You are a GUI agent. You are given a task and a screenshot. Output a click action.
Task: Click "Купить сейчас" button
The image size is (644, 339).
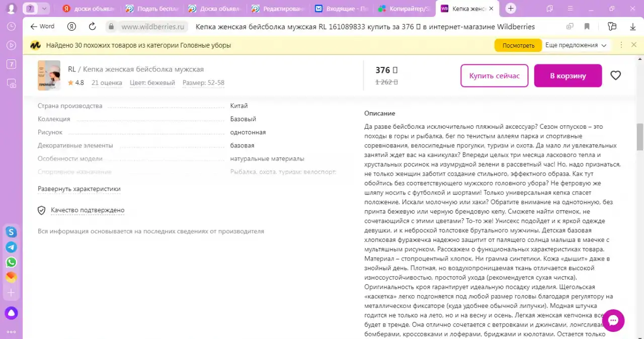(495, 75)
